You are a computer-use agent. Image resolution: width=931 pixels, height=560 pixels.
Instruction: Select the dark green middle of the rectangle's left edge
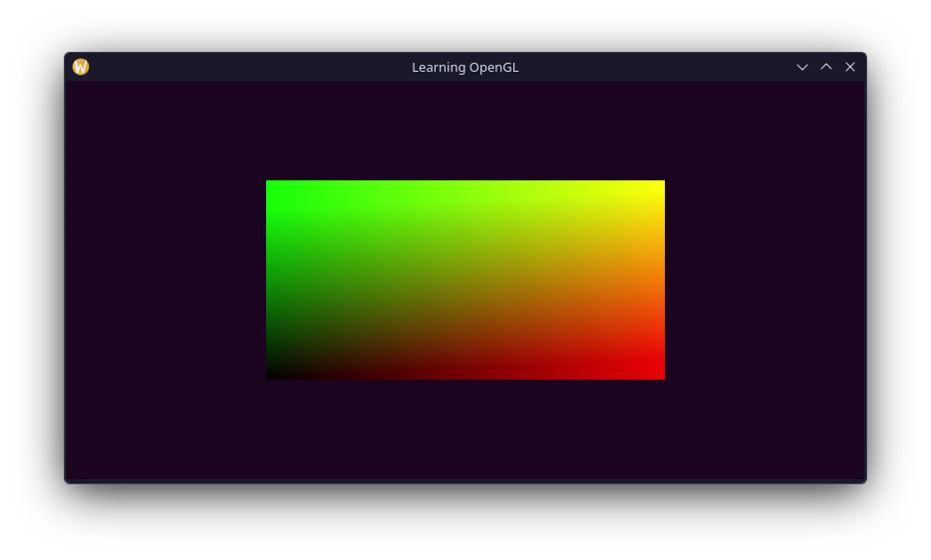pos(272,280)
